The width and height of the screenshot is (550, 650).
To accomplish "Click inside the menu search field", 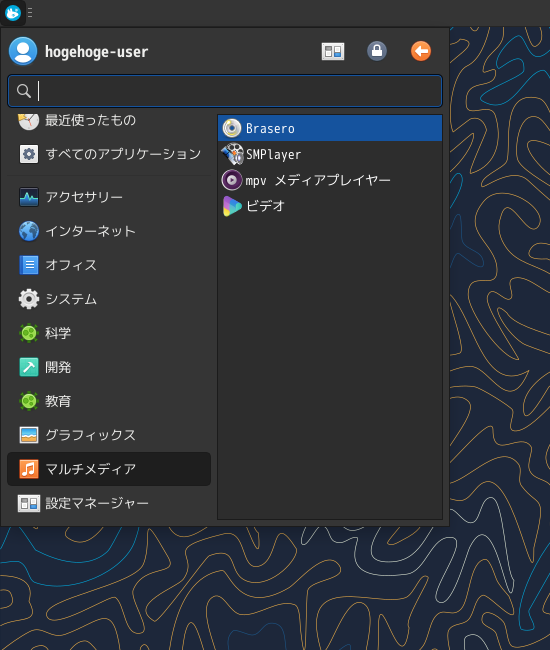I will [225, 91].
